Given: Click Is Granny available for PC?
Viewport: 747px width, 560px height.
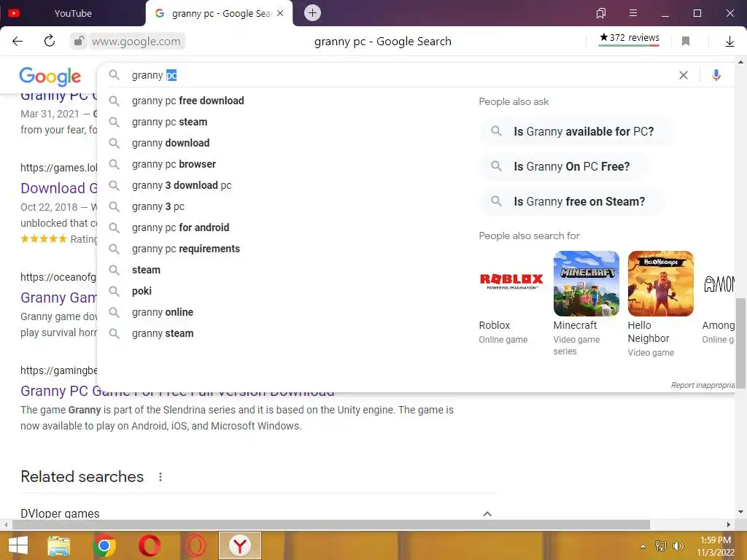Looking at the screenshot, I should point(576,131).
